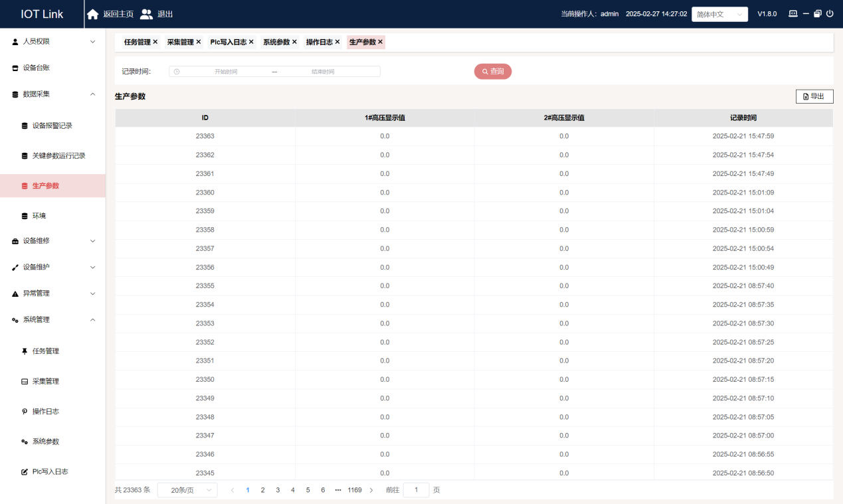843x504 pixels.
Task: Go to page 4
Action: tap(293, 490)
